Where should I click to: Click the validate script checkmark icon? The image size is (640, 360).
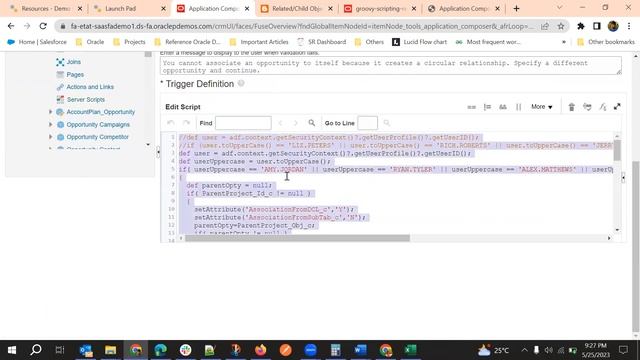(587, 107)
